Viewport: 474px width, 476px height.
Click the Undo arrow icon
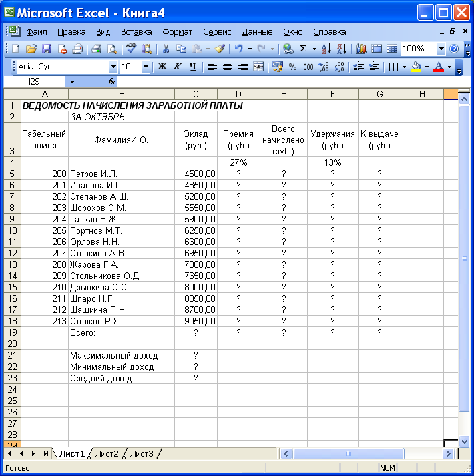(239, 49)
